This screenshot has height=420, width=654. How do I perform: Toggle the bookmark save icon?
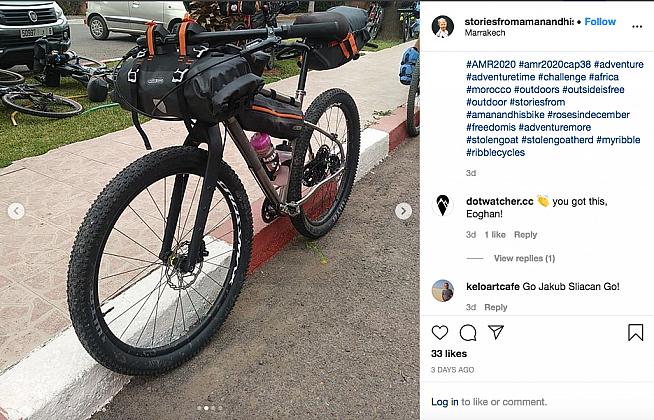(x=636, y=332)
